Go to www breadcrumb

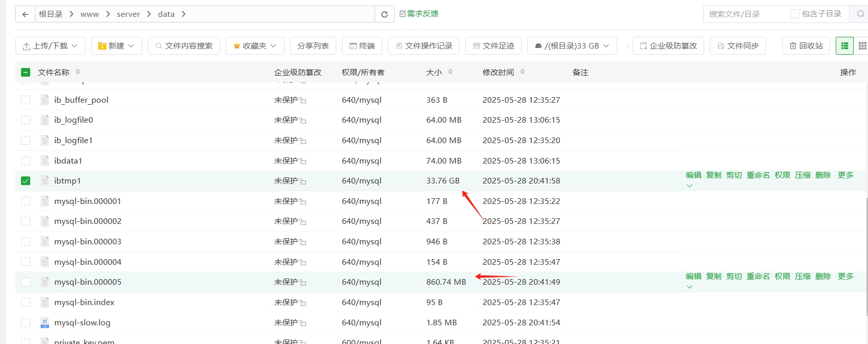point(90,14)
